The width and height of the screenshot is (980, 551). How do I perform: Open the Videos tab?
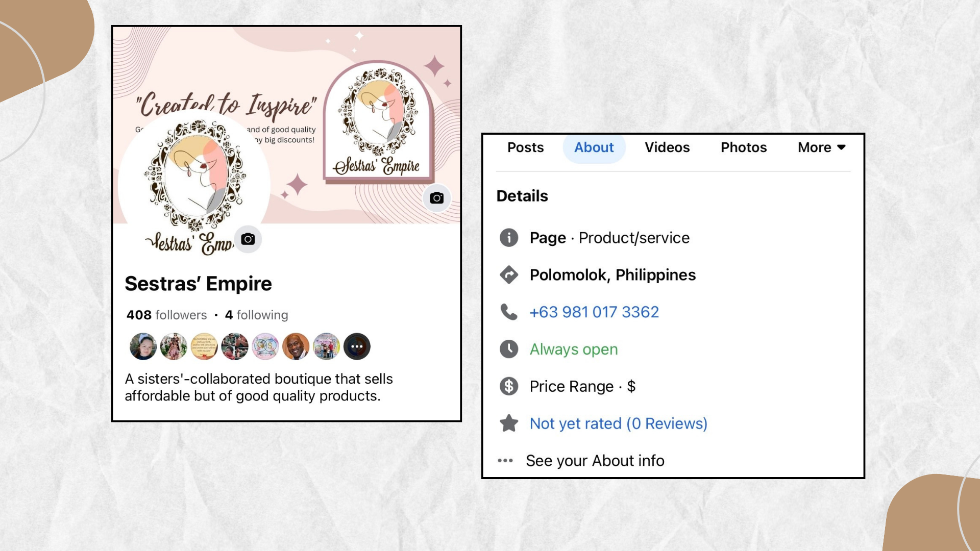click(667, 147)
